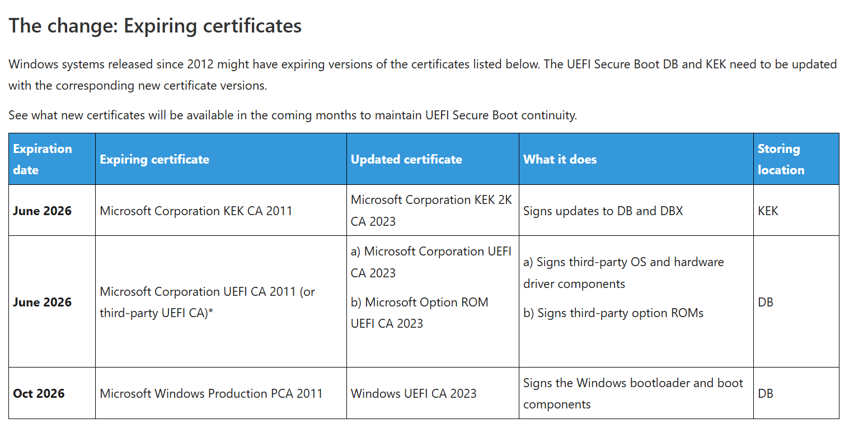Click "b) Signs third-party option ROMs" text
Viewport: 868px width, 423px height.
point(613,313)
